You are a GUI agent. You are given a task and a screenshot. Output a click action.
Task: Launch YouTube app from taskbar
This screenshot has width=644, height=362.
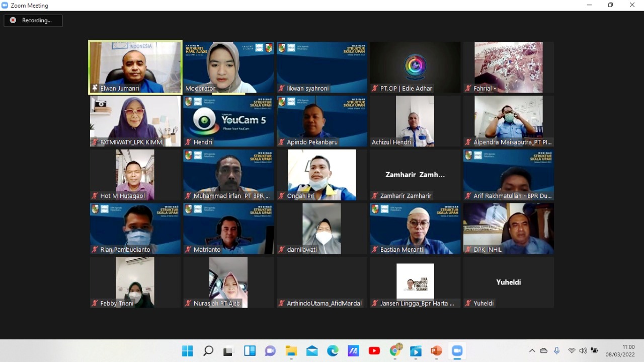pyautogui.click(x=374, y=351)
